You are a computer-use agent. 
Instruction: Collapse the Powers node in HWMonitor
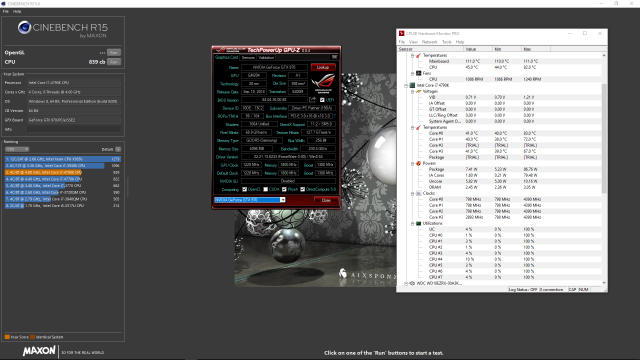pos(412,163)
